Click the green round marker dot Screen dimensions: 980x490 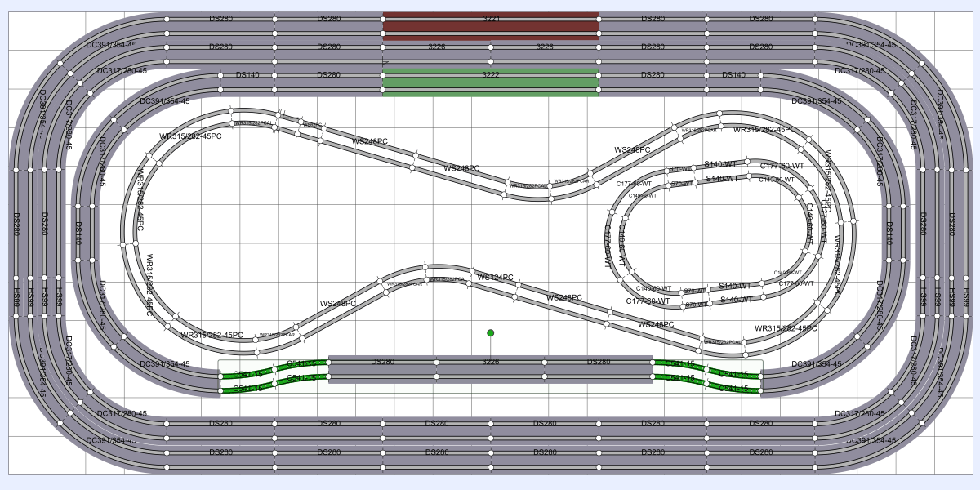click(x=491, y=333)
